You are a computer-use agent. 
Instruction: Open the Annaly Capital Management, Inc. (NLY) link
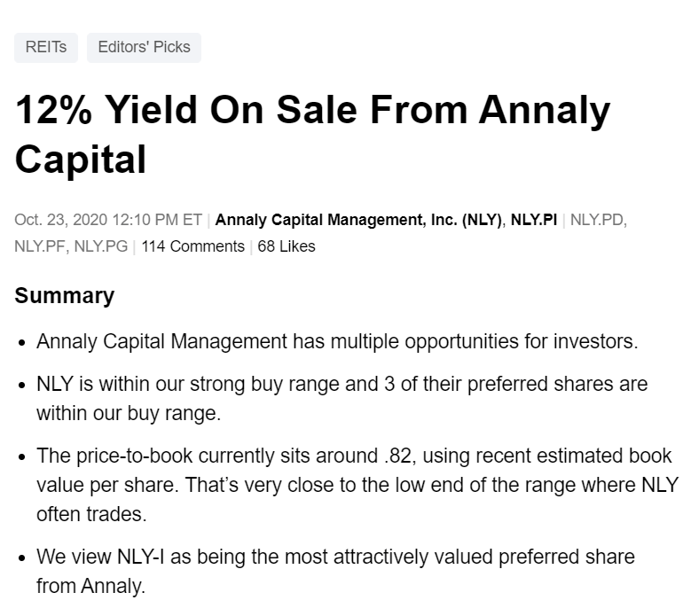pos(358,220)
